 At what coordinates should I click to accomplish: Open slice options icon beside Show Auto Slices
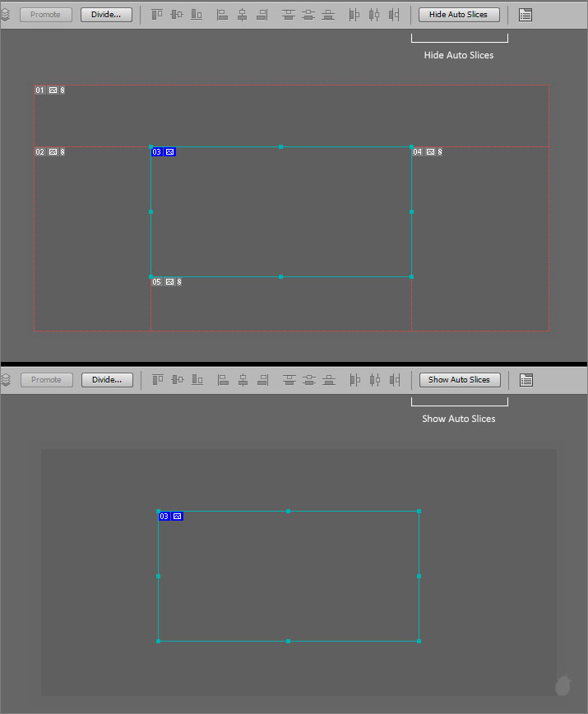(x=526, y=380)
